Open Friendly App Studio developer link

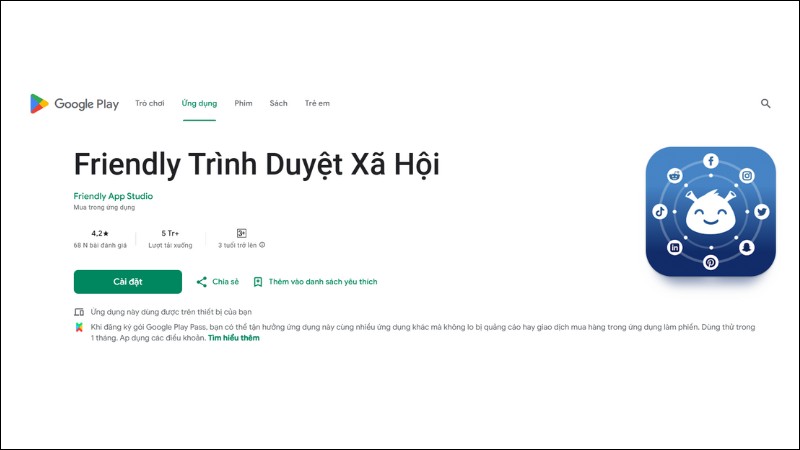point(113,196)
